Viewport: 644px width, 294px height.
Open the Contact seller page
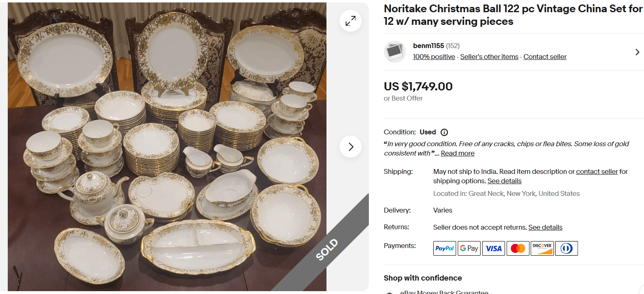(545, 57)
